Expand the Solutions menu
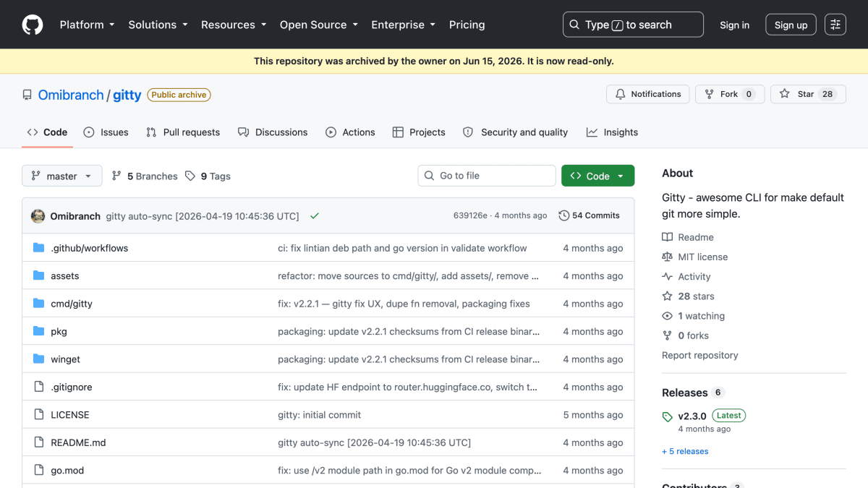The image size is (868, 488). click(x=158, y=25)
